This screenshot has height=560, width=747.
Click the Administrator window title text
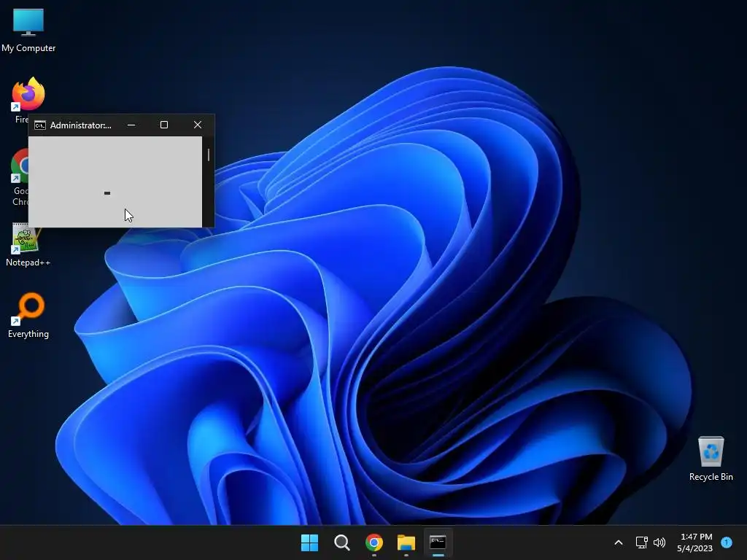click(80, 125)
